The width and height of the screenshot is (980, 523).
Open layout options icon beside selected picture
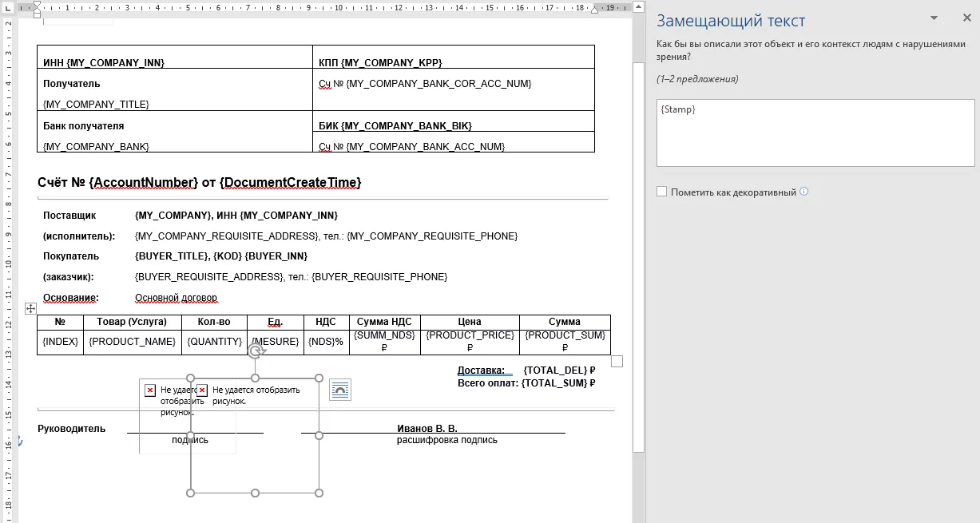[340, 390]
